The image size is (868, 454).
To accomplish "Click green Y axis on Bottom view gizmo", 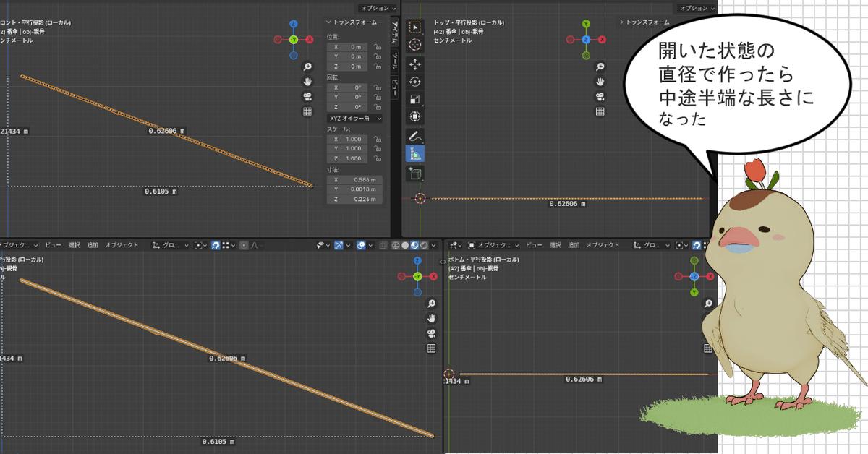I will (x=694, y=292).
